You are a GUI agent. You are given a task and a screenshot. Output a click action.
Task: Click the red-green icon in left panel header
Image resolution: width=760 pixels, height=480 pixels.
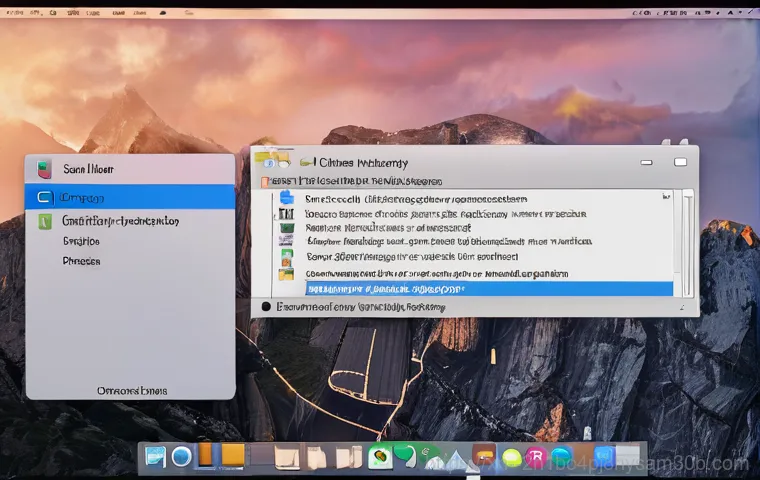coord(43,169)
